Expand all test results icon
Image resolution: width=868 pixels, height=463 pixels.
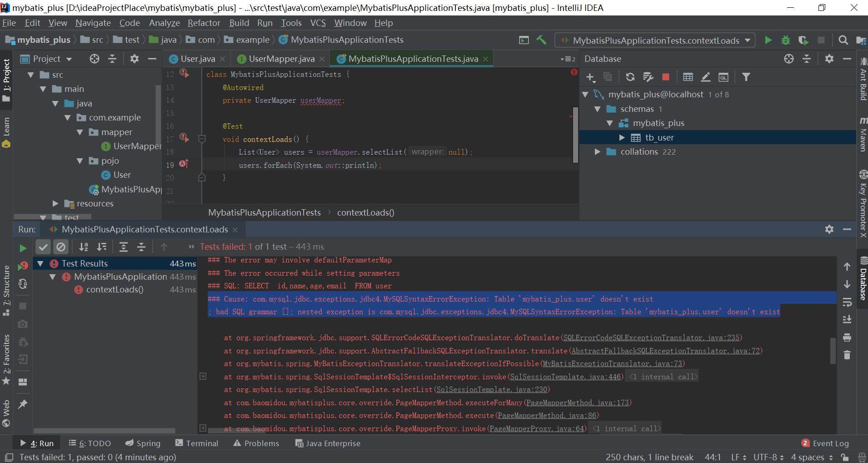click(123, 247)
